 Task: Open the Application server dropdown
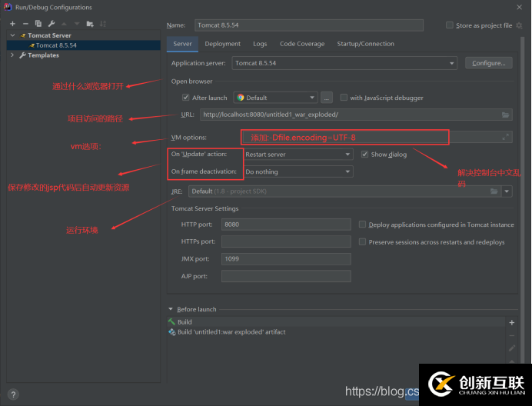344,63
